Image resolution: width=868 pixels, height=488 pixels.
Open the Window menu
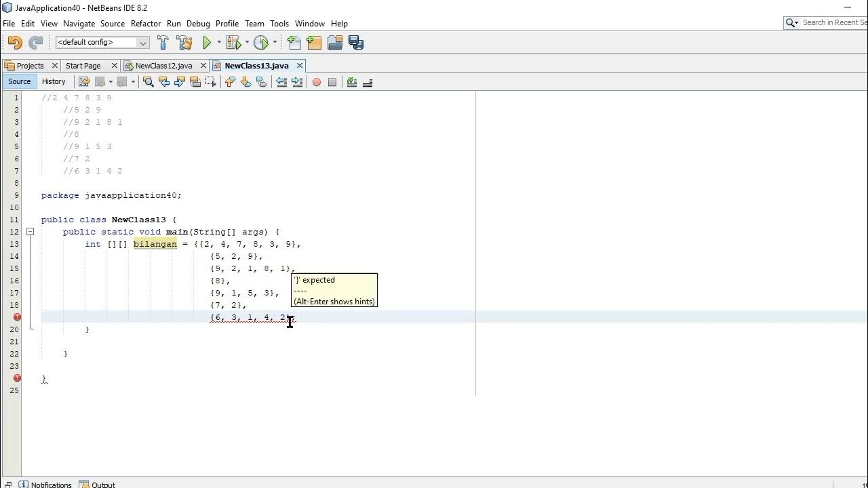click(x=310, y=23)
